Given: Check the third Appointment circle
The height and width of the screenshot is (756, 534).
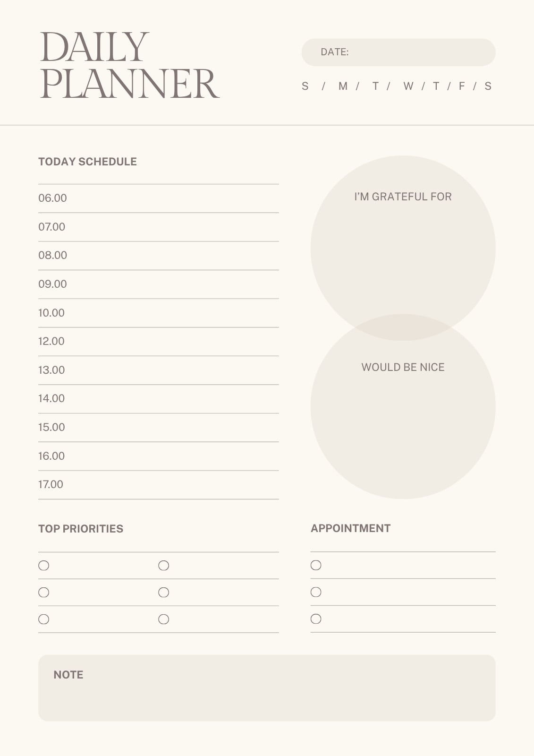Looking at the screenshot, I should click(x=316, y=619).
